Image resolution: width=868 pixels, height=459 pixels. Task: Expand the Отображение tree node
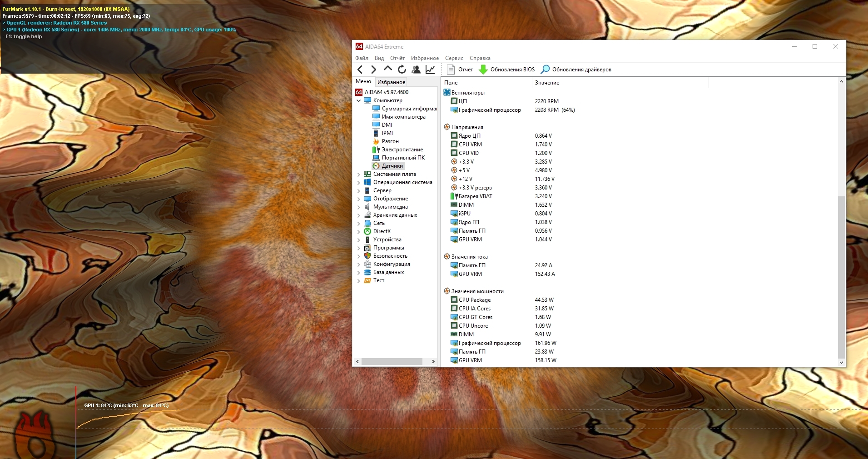point(358,199)
